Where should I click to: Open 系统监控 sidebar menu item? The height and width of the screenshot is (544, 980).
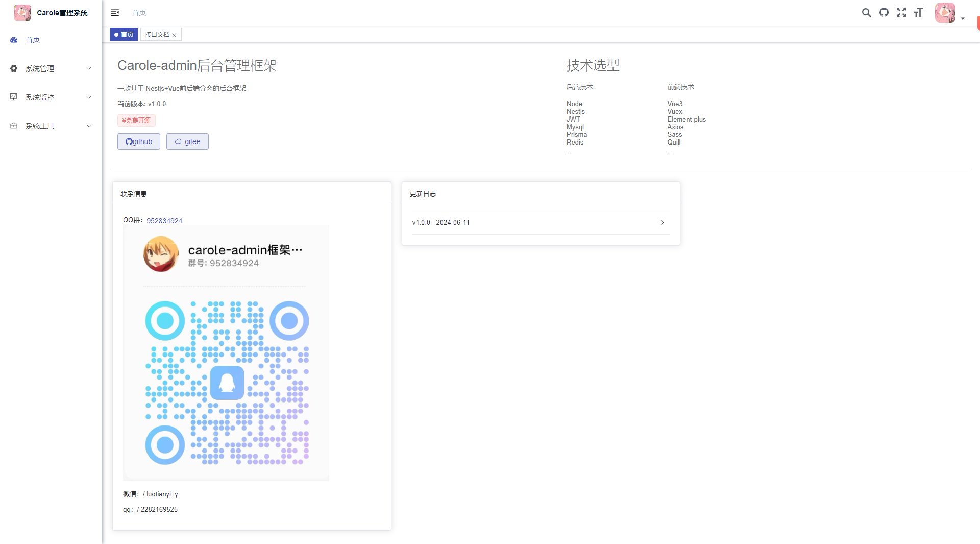(x=51, y=97)
